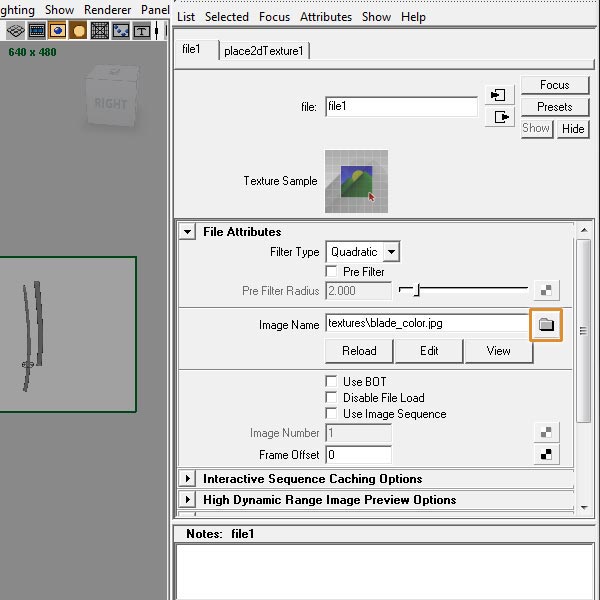Click the Edit button

coord(429,351)
